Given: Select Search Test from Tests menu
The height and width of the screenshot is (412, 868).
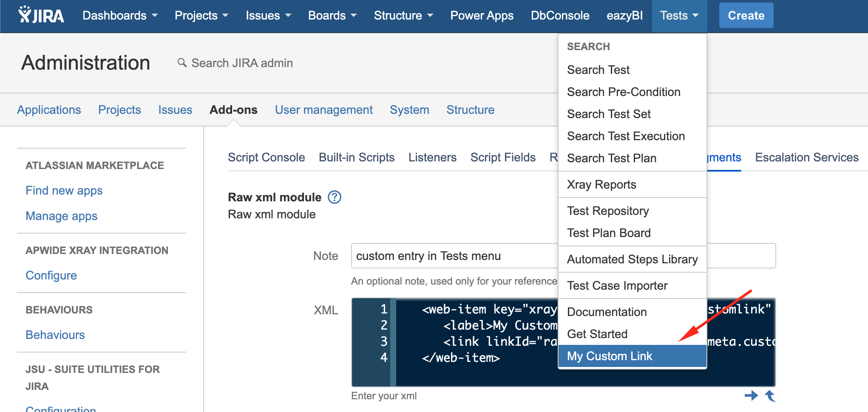Looking at the screenshot, I should 633,70.
